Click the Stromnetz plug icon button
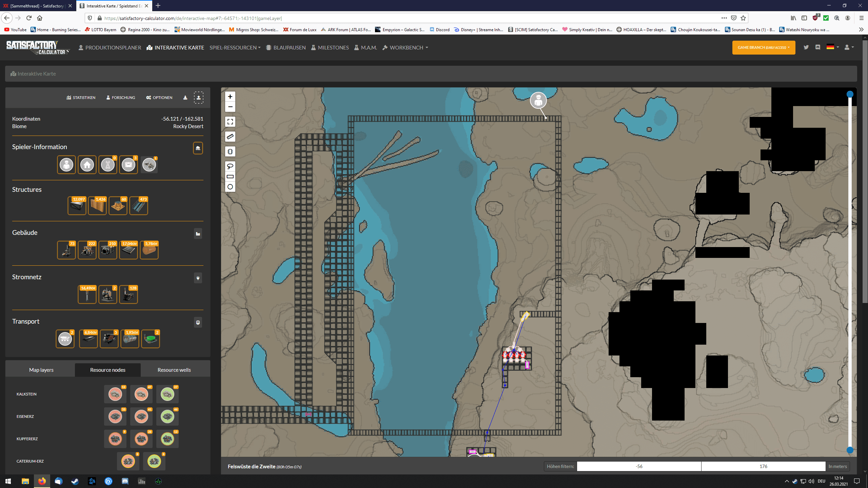 (x=198, y=278)
